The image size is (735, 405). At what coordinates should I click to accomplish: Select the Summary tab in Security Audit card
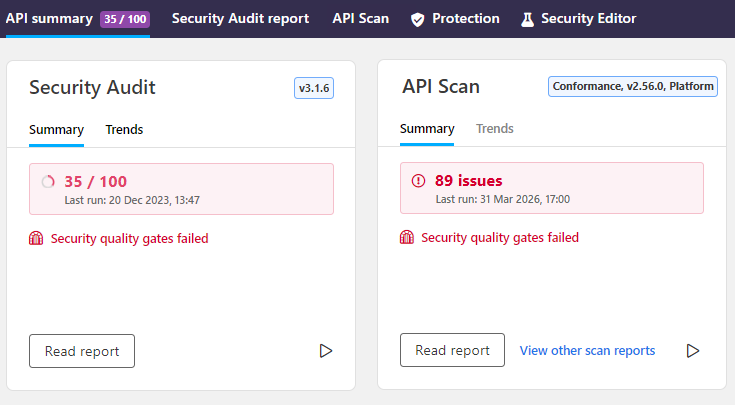(56, 129)
